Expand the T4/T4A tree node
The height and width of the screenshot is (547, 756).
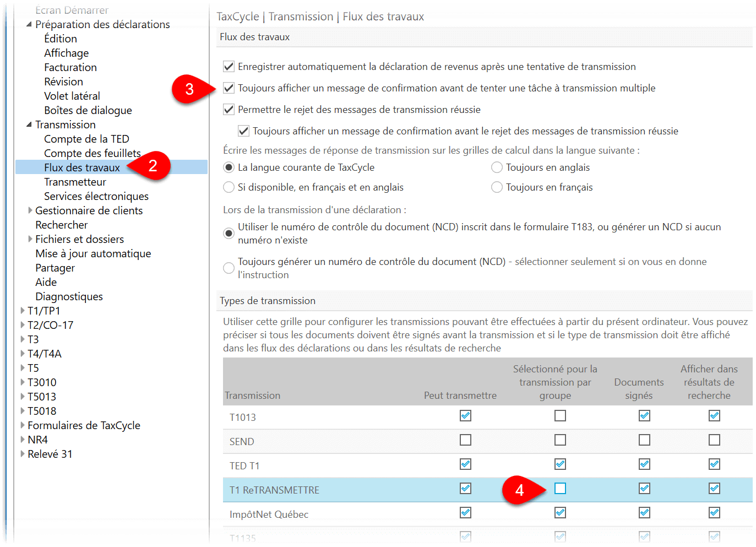pyautogui.click(x=22, y=354)
